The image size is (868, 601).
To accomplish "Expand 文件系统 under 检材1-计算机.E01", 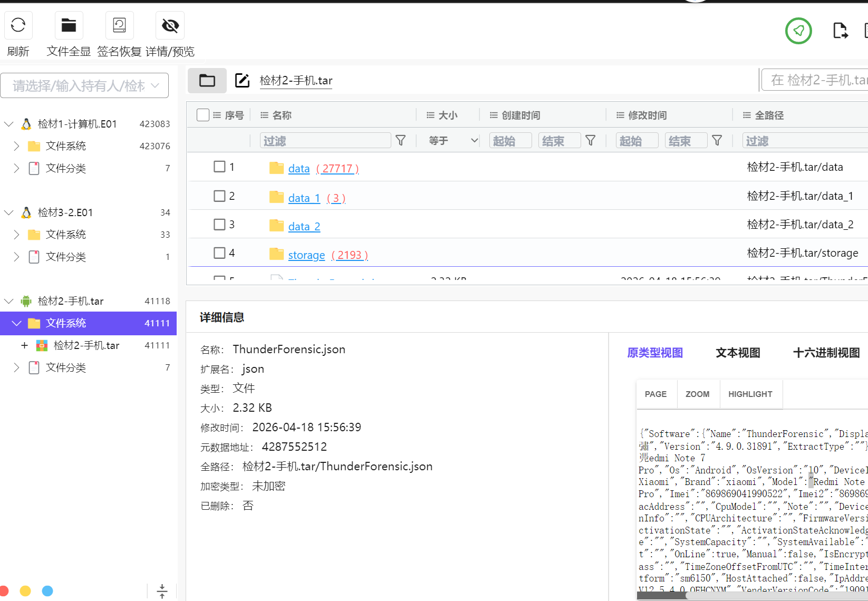I will tap(16, 146).
